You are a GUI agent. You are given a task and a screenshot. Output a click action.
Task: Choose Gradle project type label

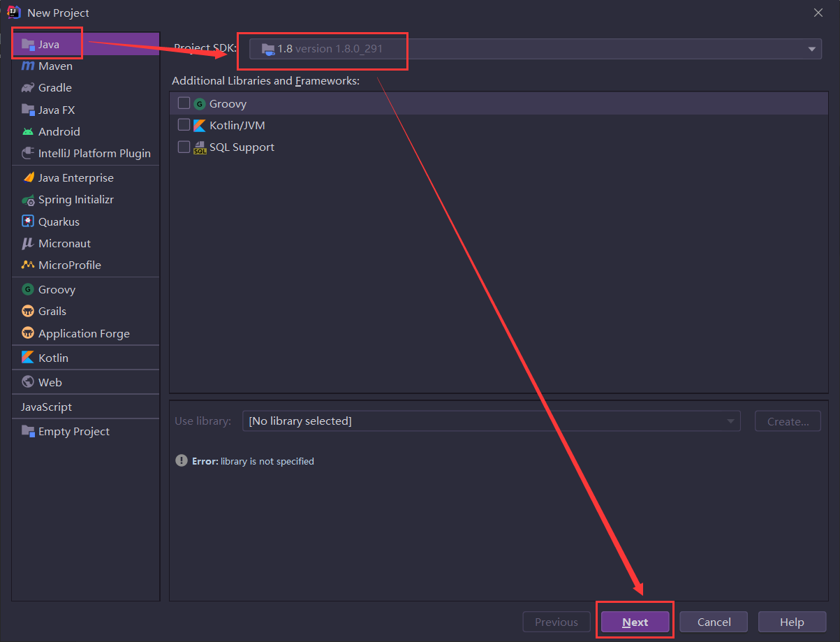[55, 88]
